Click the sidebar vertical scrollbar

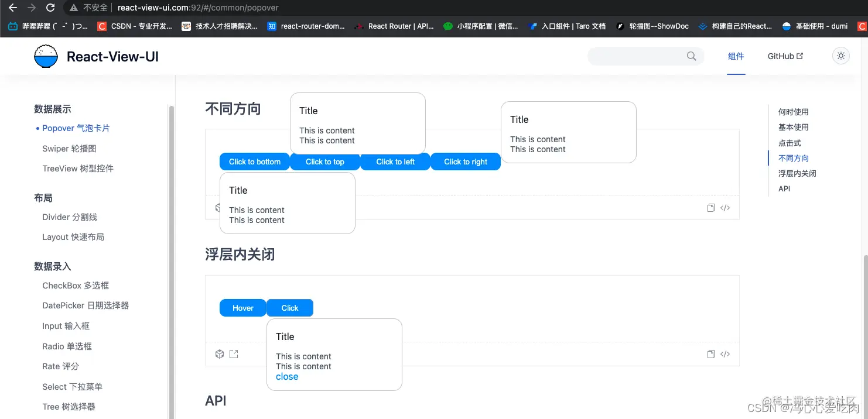(172, 262)
